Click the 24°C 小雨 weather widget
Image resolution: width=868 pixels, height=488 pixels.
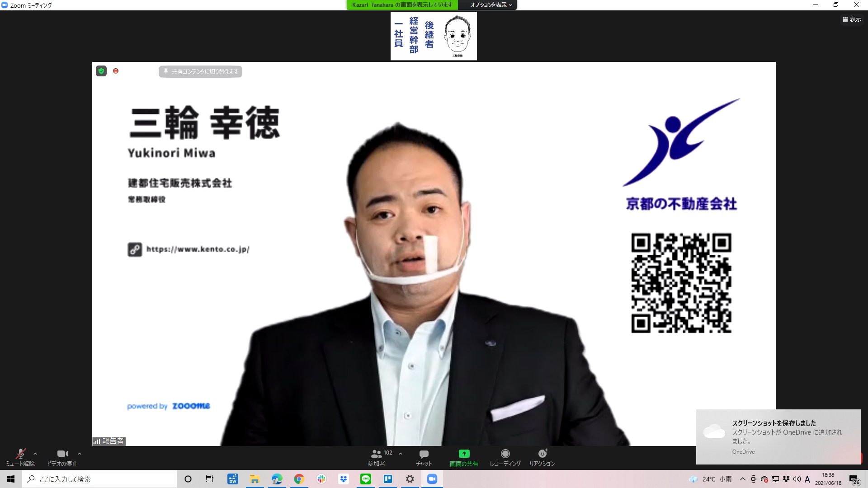coord(710,479)
